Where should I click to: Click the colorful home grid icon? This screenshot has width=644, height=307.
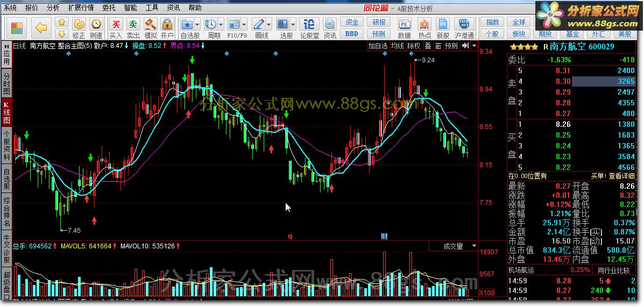click(17, 28)
